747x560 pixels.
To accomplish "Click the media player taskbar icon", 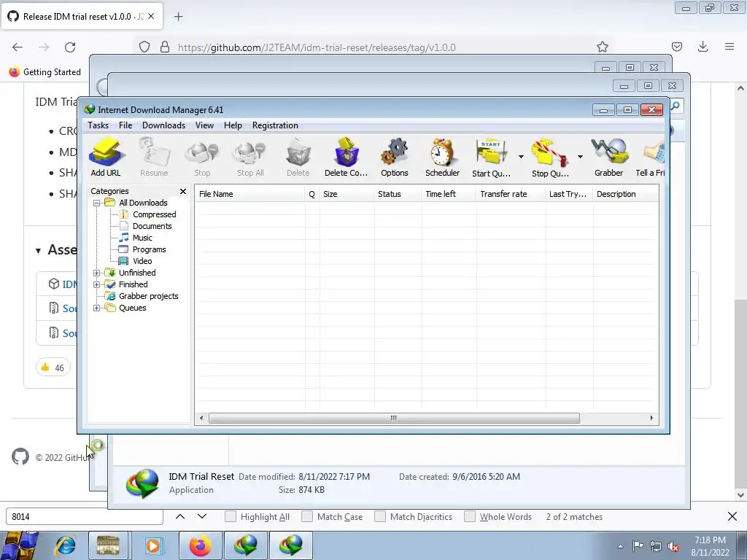I will point(153,545).
